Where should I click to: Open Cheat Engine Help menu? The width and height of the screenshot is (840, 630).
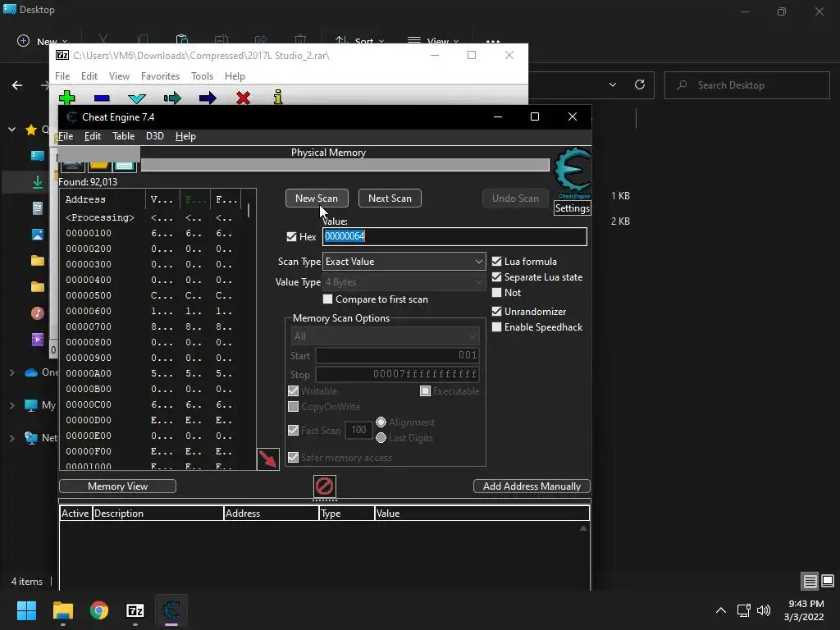click(185, 136)
